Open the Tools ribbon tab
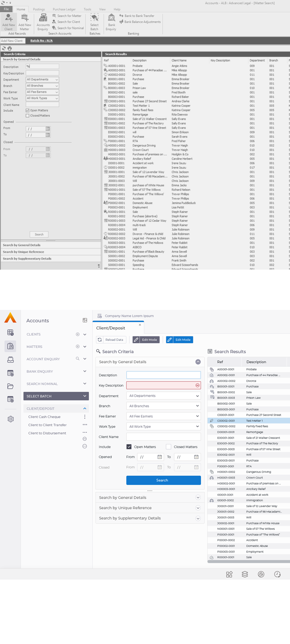 pyautogui.click(x=87, y=9)
